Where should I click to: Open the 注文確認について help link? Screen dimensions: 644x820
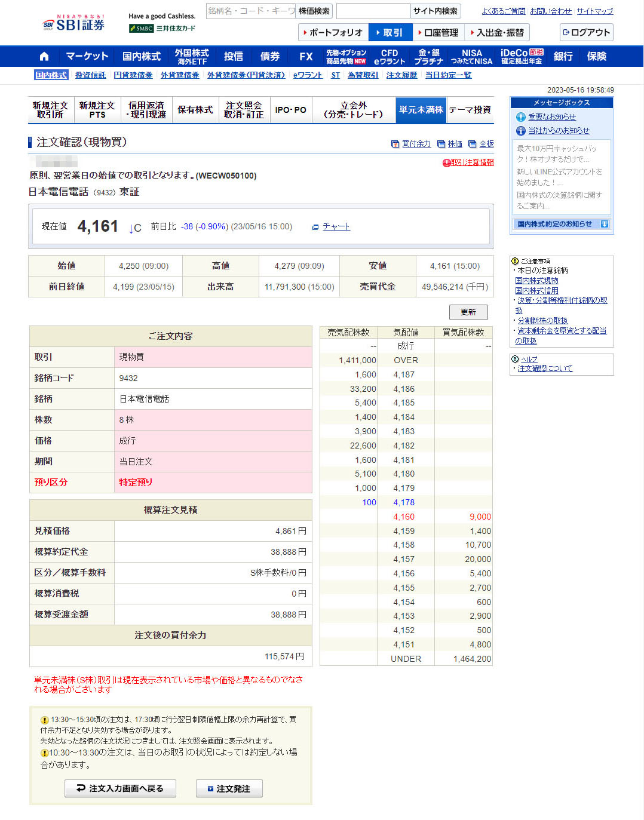[x=544, y=368]
